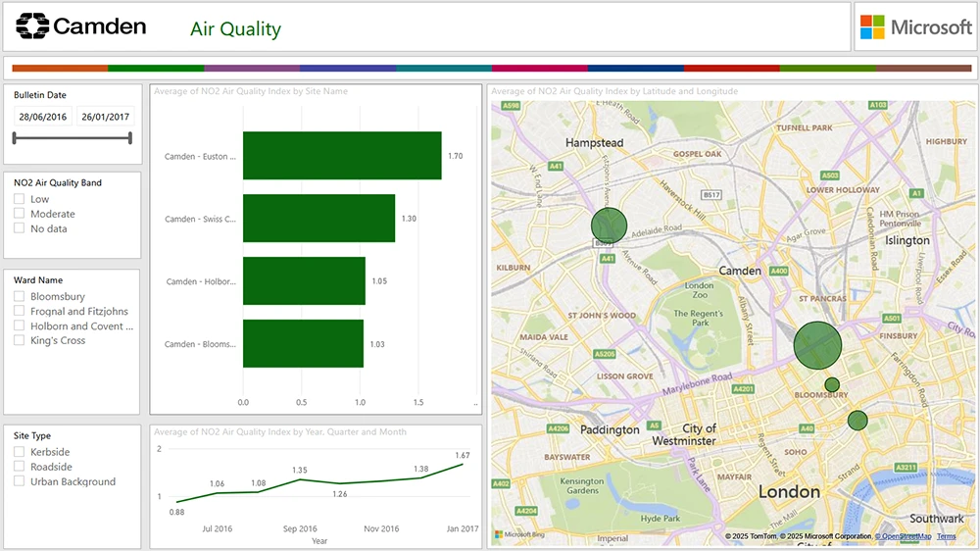Click the map bubble below Bloomsbury label

tap(857, 421)
